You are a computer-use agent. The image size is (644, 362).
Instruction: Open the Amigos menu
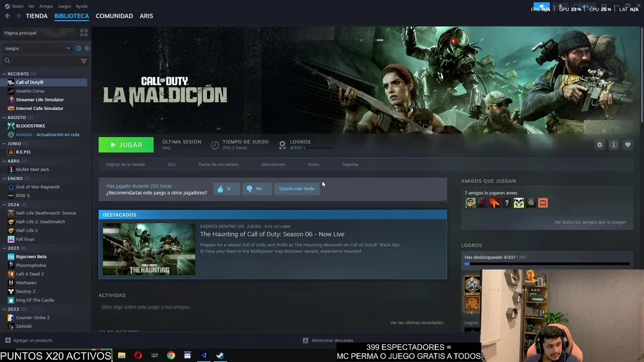46,6
